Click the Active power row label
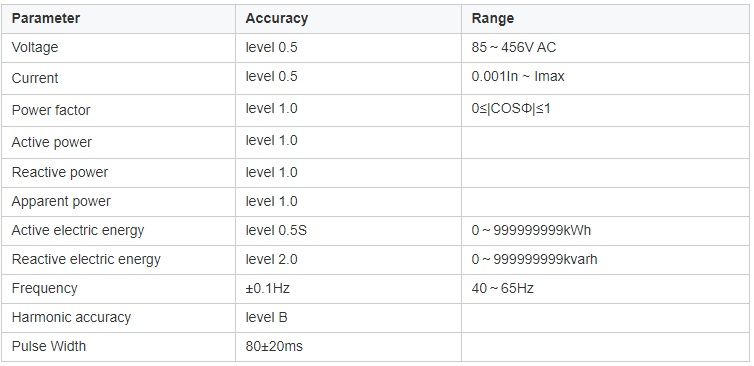The width and height of the screenshot is (754, 366). tap(118, 142)
